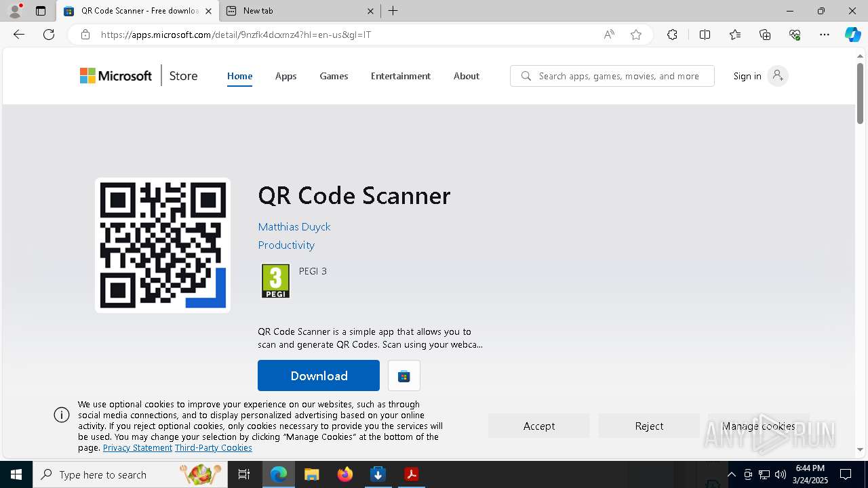
Task: Open a new tab with plus button
Action: click(x=393, y=11)
